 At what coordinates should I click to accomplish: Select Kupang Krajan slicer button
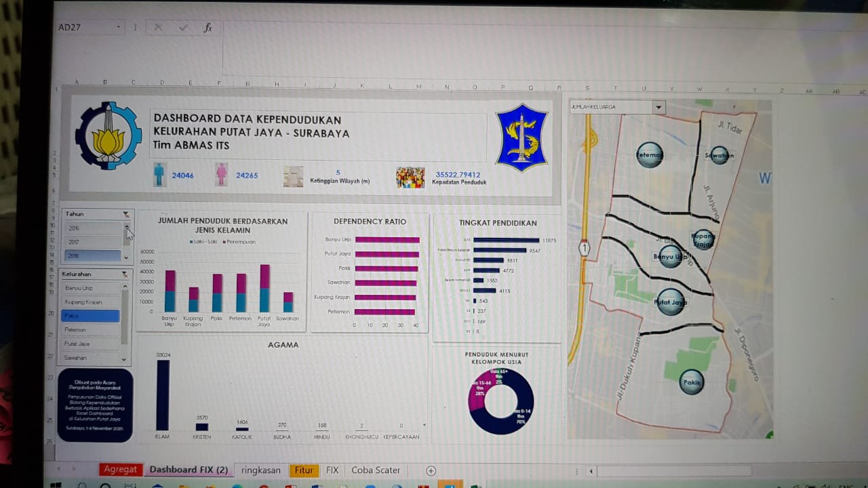point(90,302)
